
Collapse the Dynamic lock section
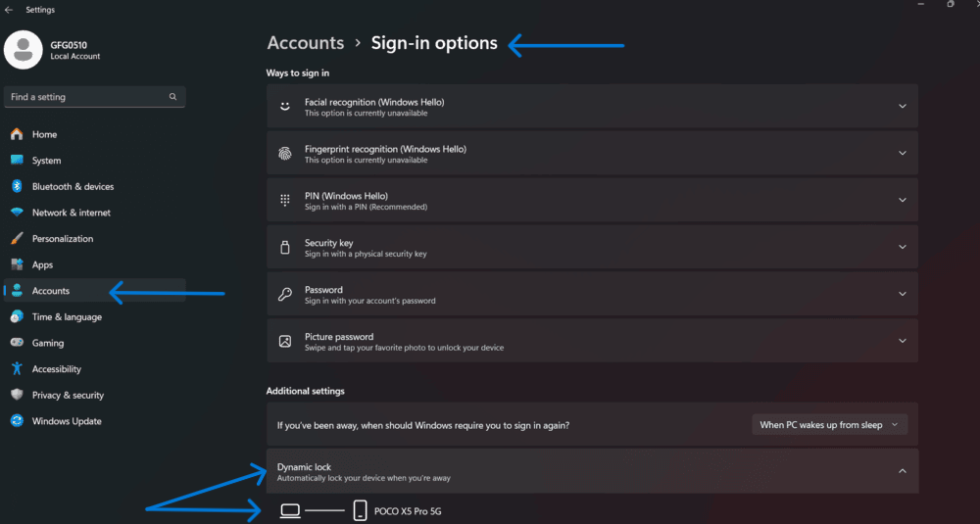point(903,471)
